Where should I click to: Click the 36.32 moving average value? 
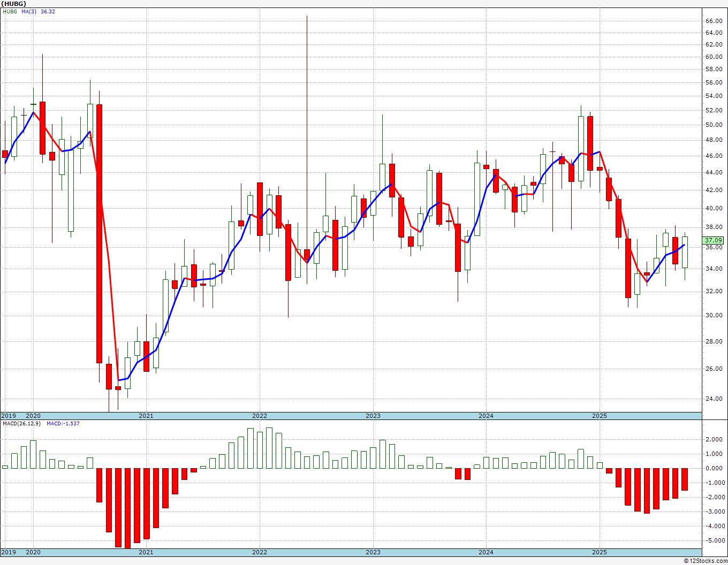(x=48, y=11)
